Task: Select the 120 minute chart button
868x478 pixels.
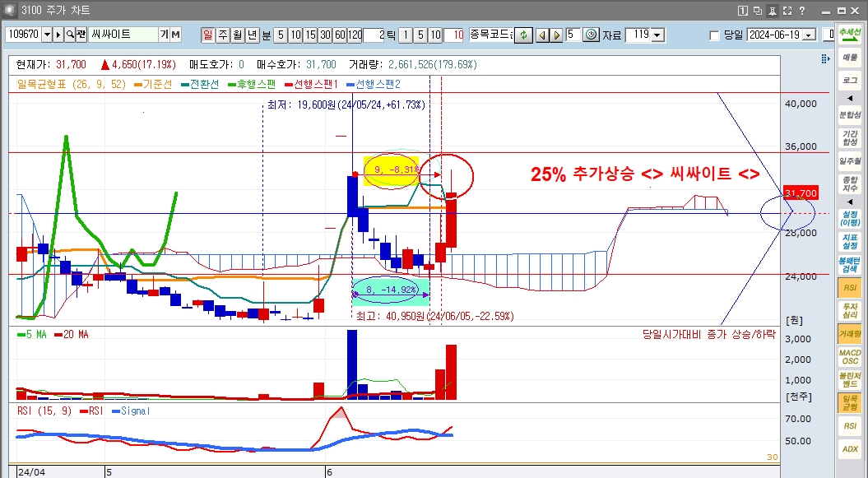Action: (x=355, y=35)
